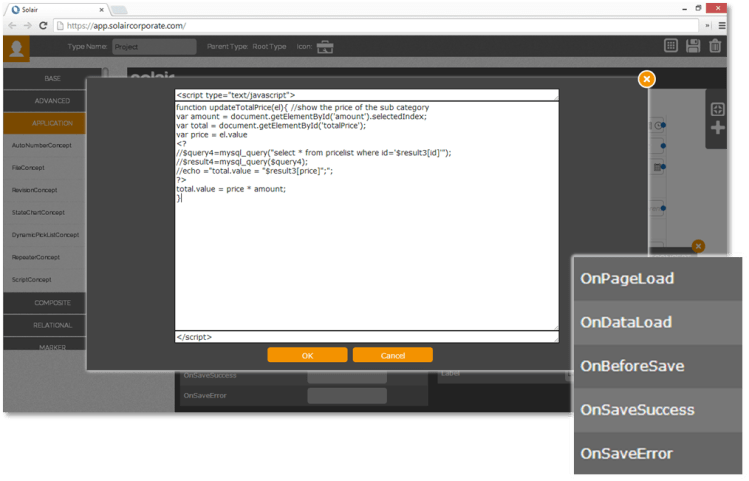Click Cancel in the script editor dialog

tap(393, 355)
